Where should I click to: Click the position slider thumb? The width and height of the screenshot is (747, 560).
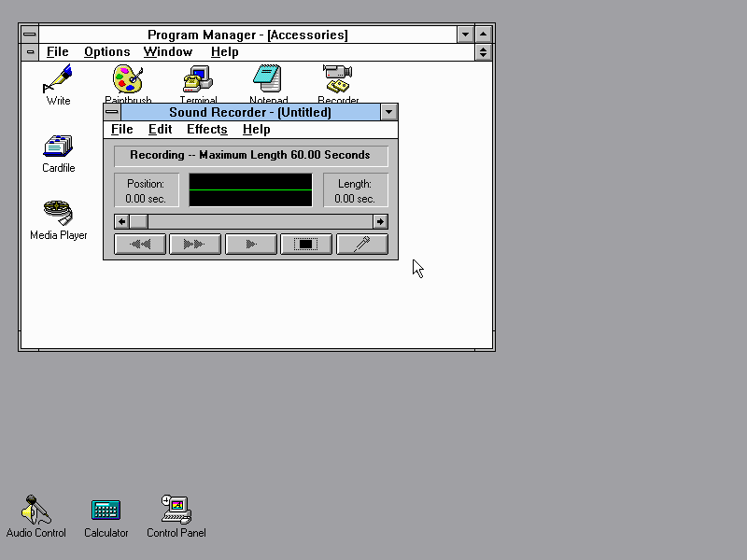click(138, 222)
